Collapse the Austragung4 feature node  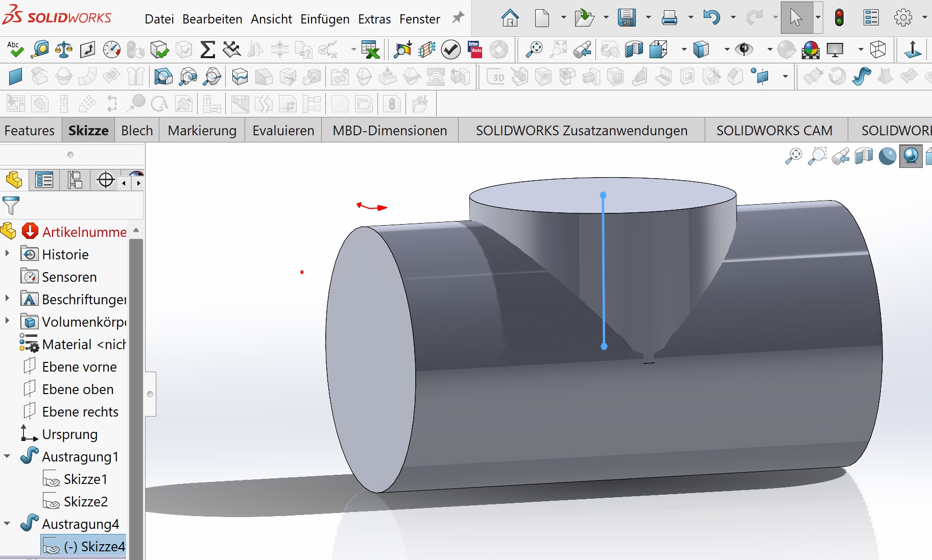point(7,523)
